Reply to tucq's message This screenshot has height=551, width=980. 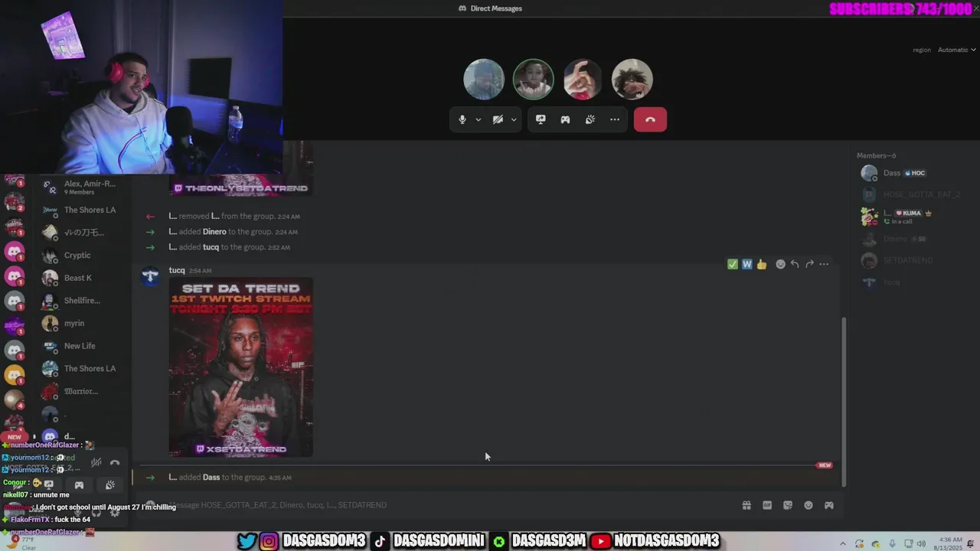click(x=795, y=264)
